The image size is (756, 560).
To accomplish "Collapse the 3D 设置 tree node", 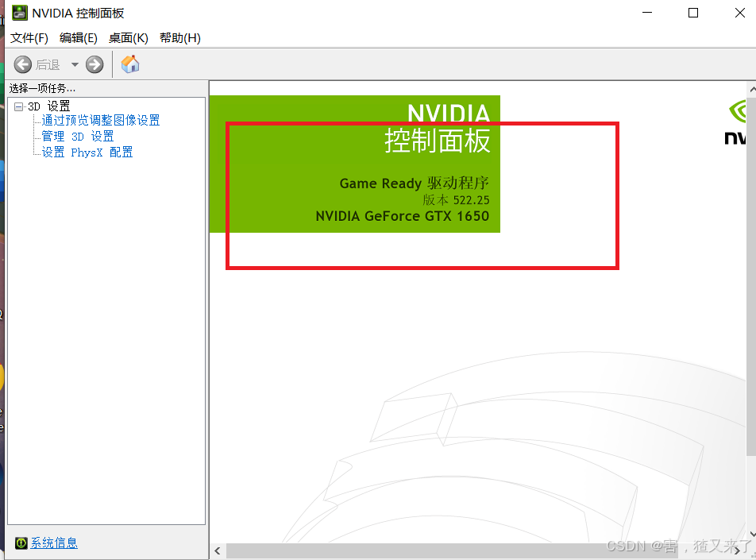I will 19,106.
